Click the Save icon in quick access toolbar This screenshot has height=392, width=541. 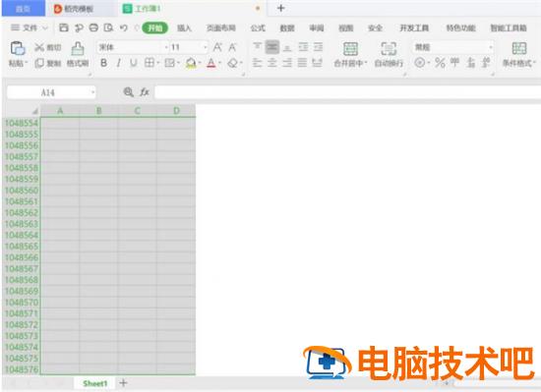pyautogui.click(x=64, y=28)
